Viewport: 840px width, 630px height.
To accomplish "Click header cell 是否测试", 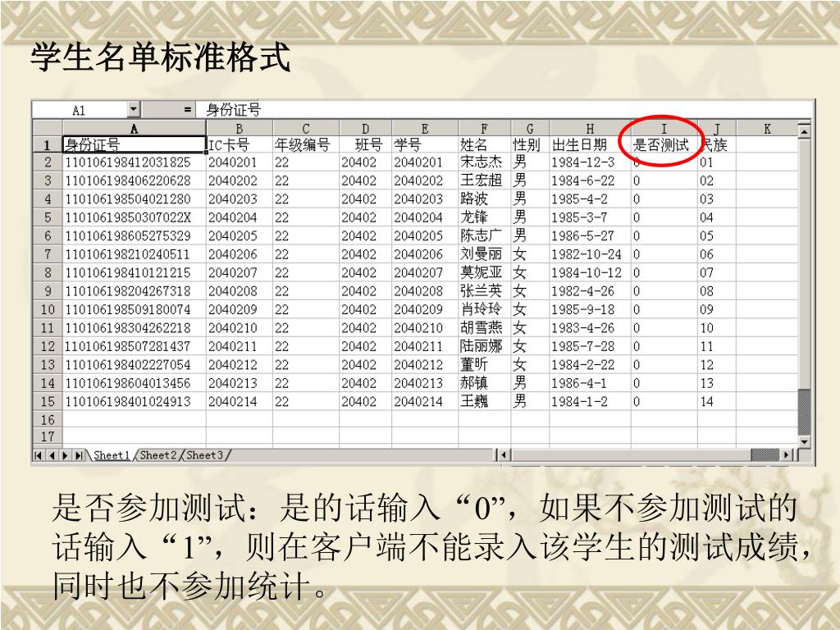I will click(664, 144).
